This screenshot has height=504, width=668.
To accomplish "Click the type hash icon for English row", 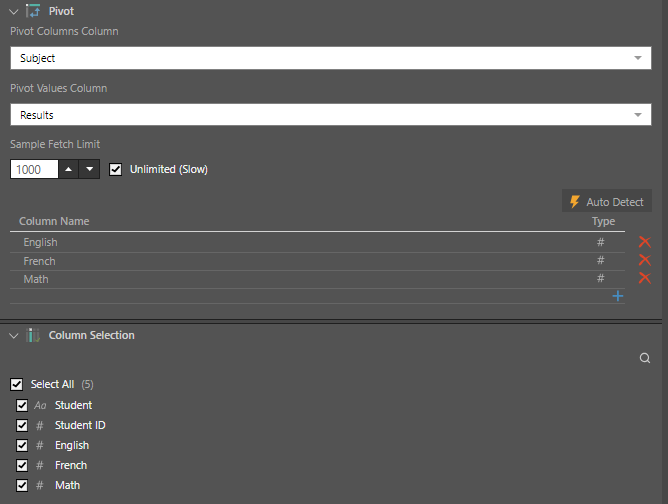I will pyautogui.click(x=601, y=242).
